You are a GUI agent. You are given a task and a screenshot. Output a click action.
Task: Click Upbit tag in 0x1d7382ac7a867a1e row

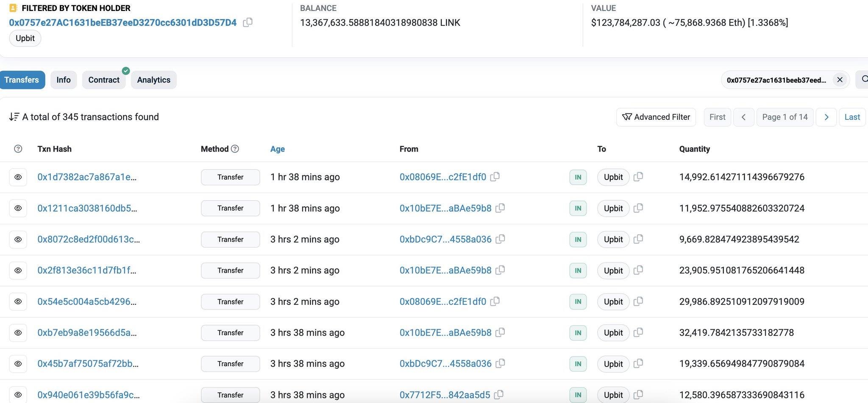(x=613, y=177)
